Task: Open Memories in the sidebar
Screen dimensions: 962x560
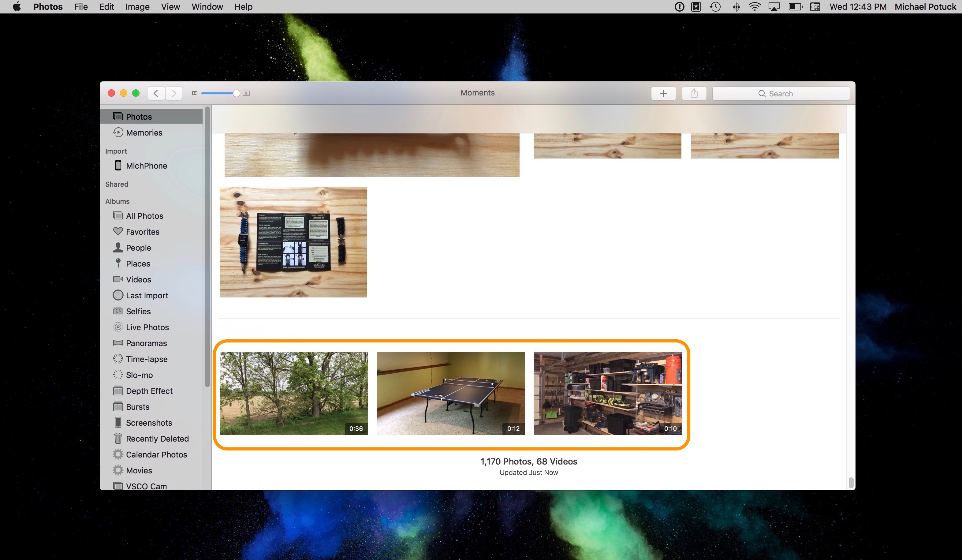Action: click(x=144, y=133)
